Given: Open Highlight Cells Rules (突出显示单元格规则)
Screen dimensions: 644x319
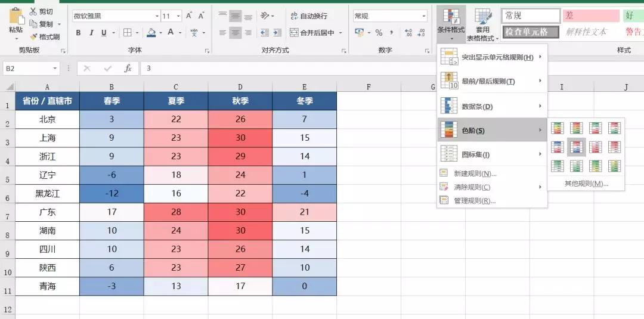Looking at the screenshot, I should point(491,57).
